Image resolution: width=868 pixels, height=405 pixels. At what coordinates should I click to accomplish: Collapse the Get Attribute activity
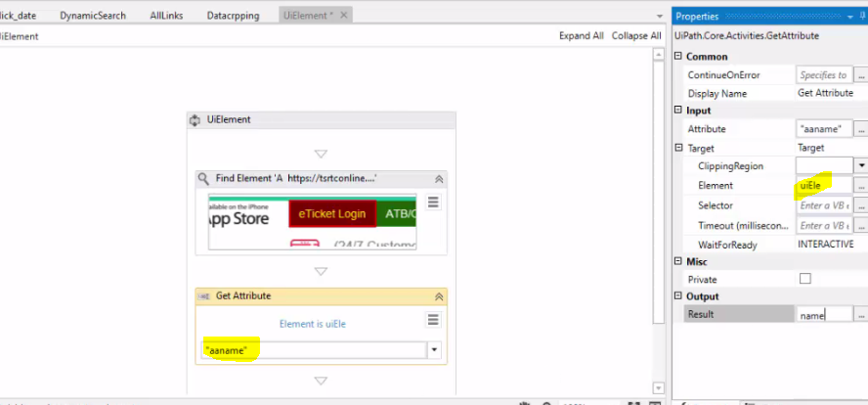coord(439,296)
